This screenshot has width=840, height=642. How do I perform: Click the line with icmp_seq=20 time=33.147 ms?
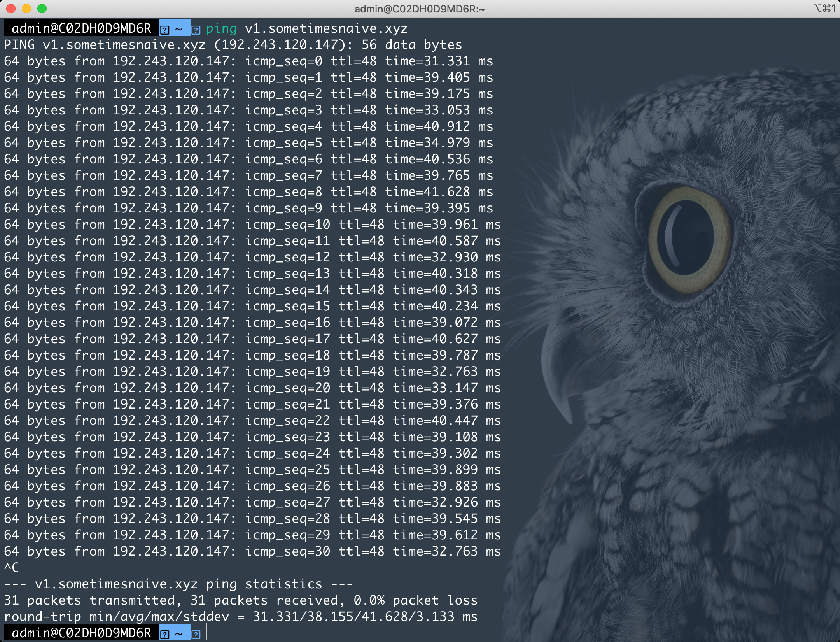click(x=252, y=388)
